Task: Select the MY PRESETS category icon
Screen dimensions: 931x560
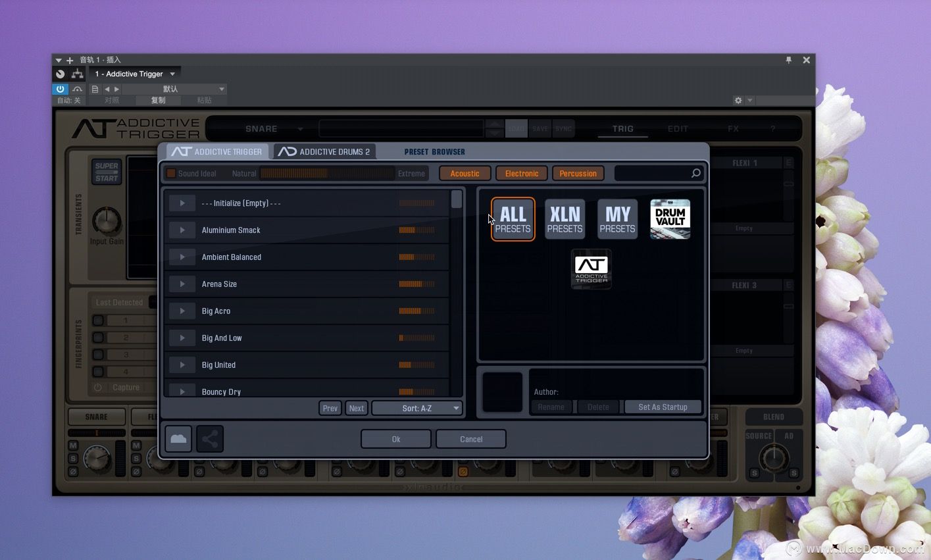Action: coord(617,219)
